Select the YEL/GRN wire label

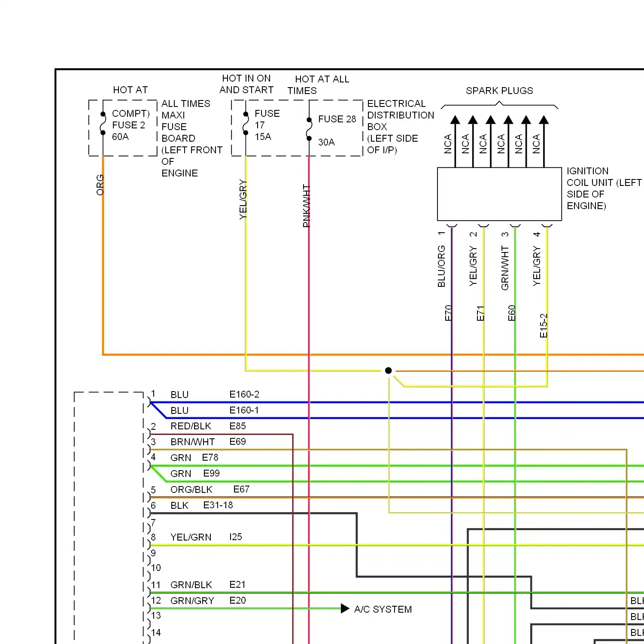coord(191,537)
